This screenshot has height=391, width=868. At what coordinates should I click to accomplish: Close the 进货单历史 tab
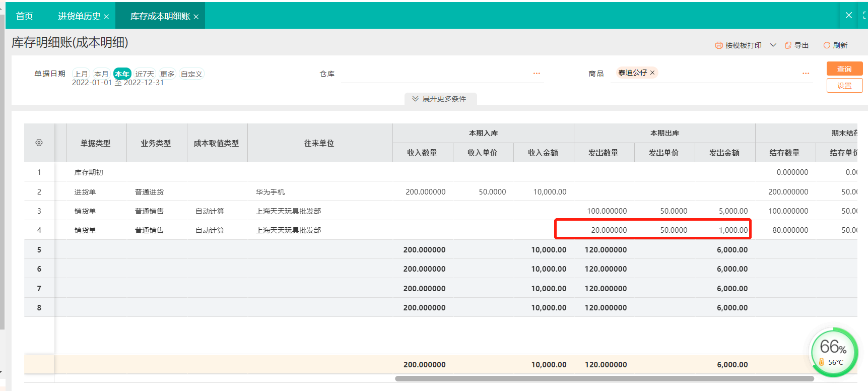[106, 17]
